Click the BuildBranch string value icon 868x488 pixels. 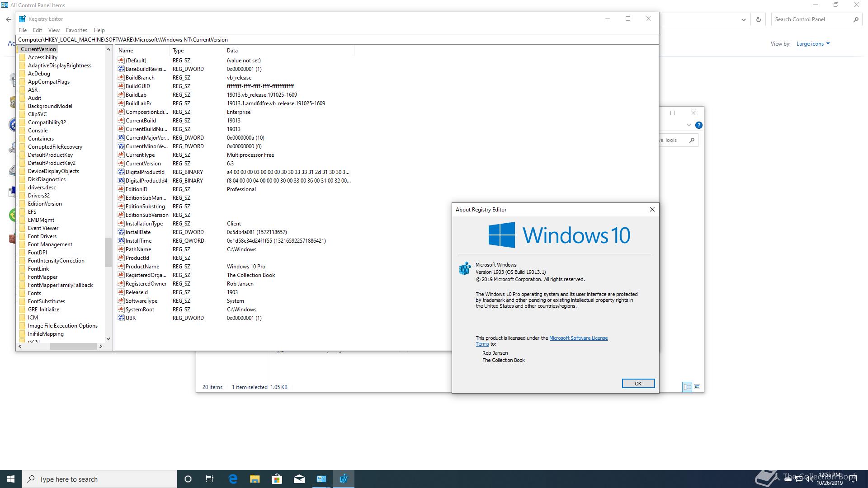(121, 77)
